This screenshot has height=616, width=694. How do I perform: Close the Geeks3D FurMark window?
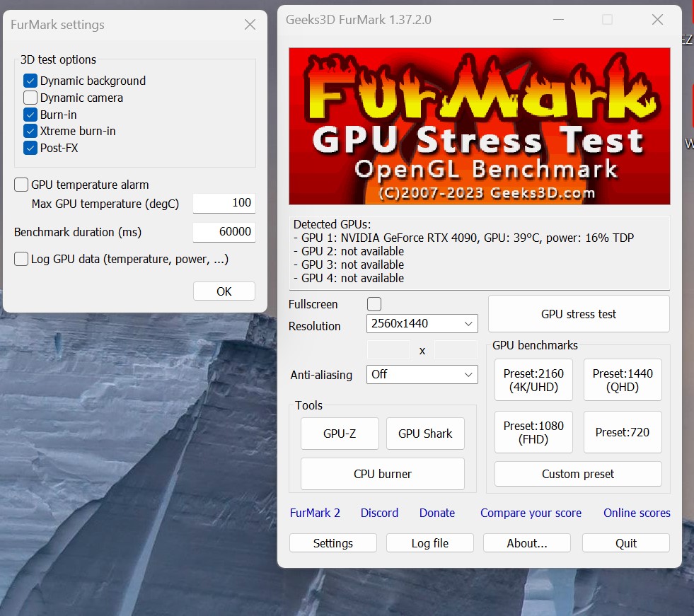658,20
